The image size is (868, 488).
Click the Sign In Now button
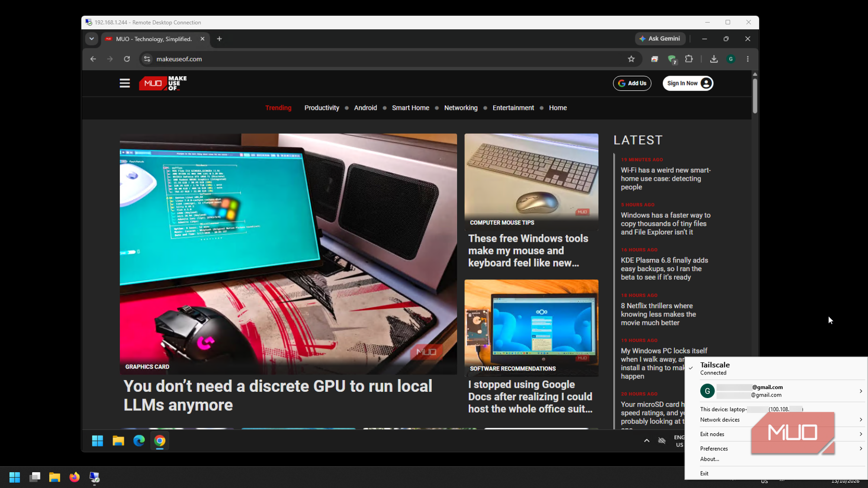tap(688, 83)
